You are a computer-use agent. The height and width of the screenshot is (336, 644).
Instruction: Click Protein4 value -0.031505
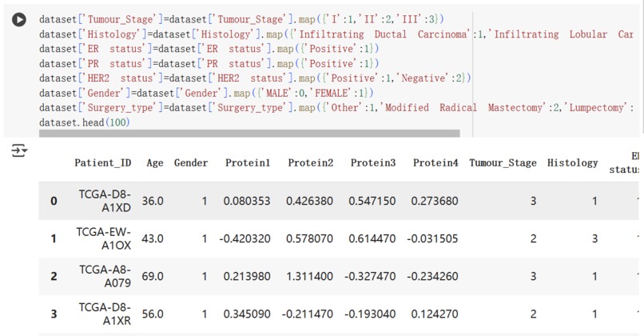432,238
